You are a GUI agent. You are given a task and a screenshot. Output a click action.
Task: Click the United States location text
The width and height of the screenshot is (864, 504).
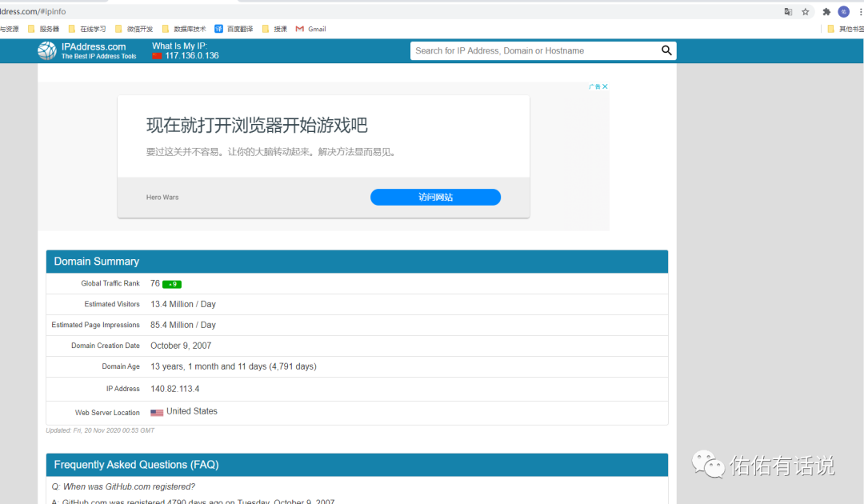192,411
